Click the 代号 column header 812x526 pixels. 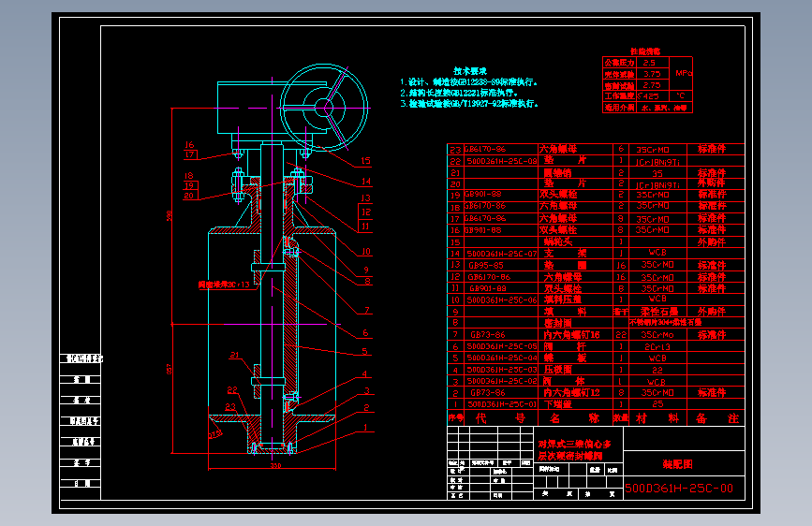(501, 417)
